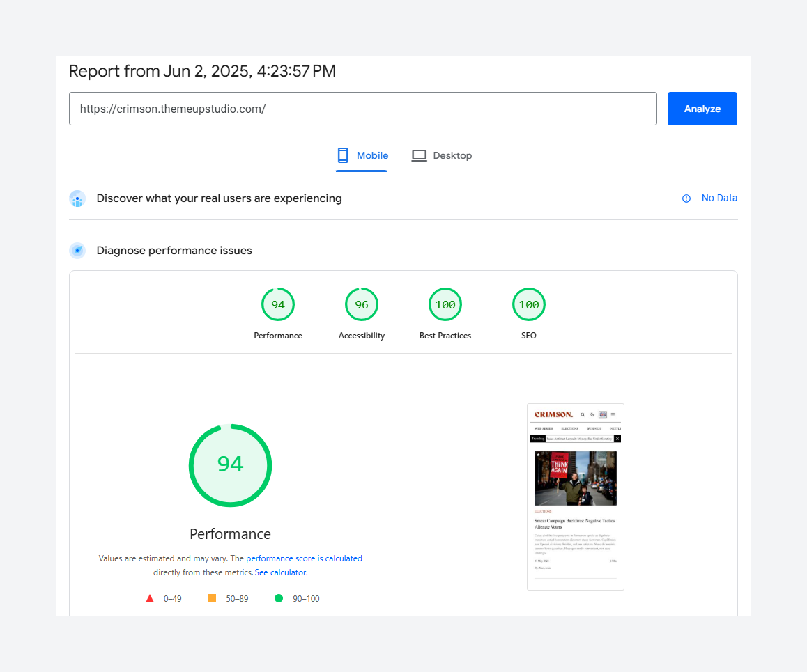Screen dimensions: 807x672
Task: Select the 96 Accessibility score gauge
Action: tap(361, 304)
